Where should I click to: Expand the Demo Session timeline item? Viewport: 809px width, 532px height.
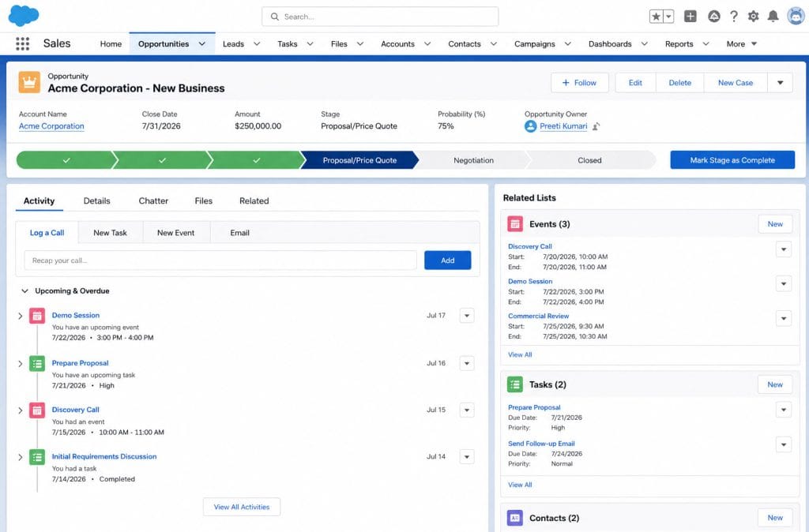[20, 316]
